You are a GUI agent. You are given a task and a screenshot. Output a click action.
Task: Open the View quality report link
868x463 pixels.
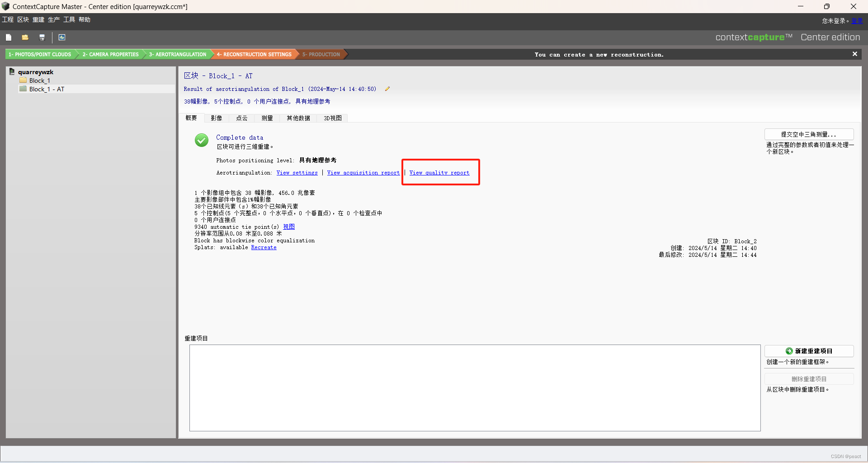click(439, 173)
